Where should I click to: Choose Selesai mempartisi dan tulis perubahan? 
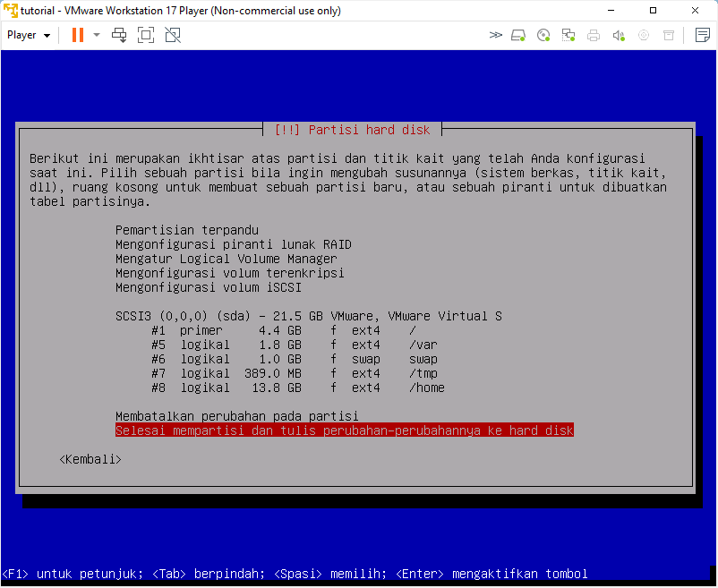(345, 430)
